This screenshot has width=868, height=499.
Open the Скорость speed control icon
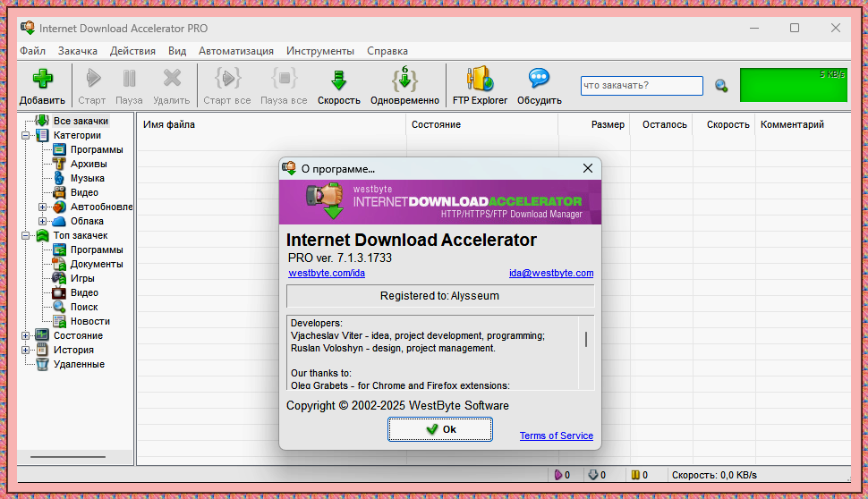tap(339, 79)
